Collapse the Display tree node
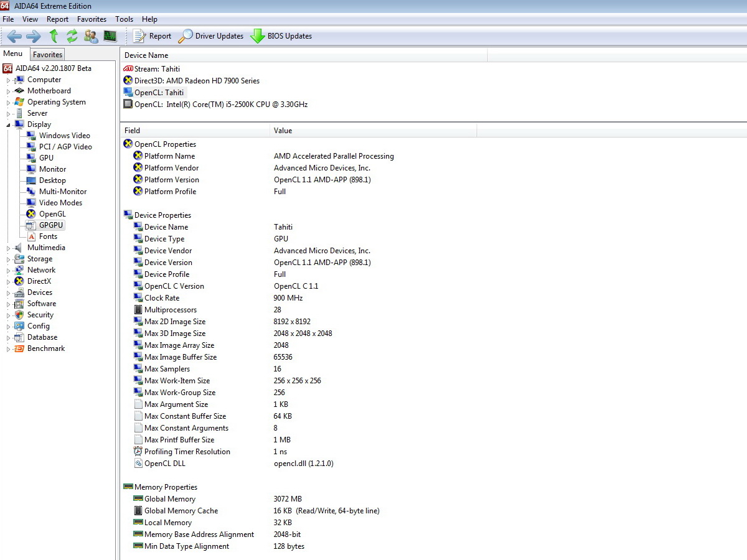747x560 pixels. click(x=9, y=124)
